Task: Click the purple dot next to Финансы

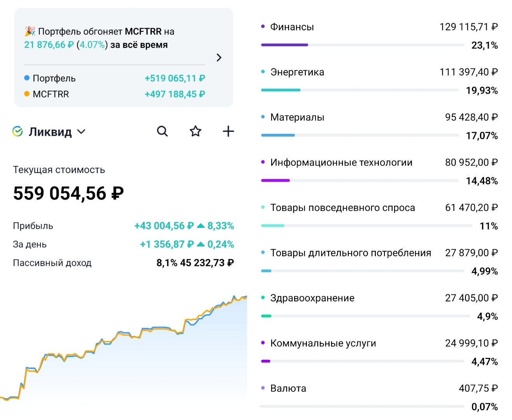Action: click(x=263, y=26)
